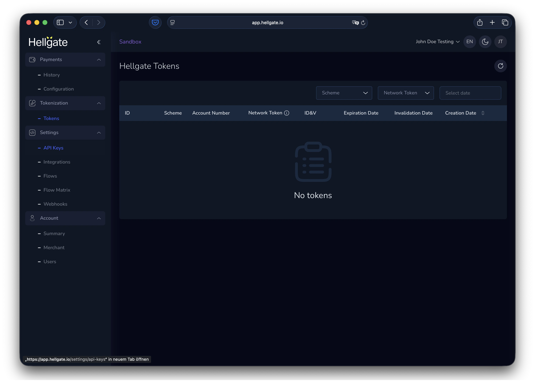Open Payments History page

(51, 75)
